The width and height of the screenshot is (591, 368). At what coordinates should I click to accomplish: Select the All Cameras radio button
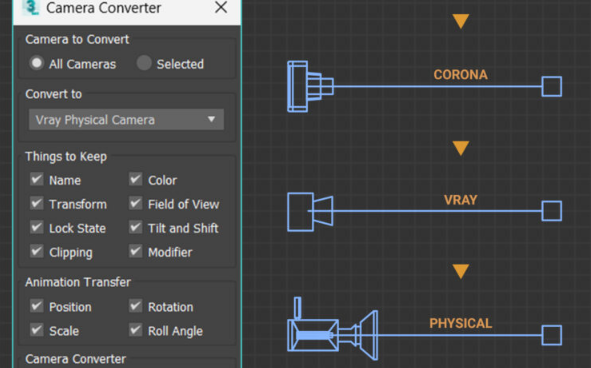37,63
